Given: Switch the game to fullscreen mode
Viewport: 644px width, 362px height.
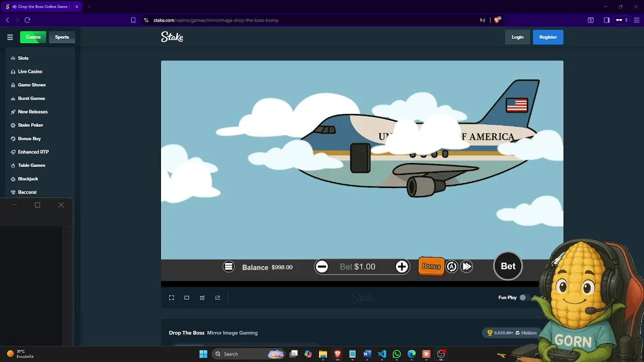Looking at the screenshot, I should point(172,298).
